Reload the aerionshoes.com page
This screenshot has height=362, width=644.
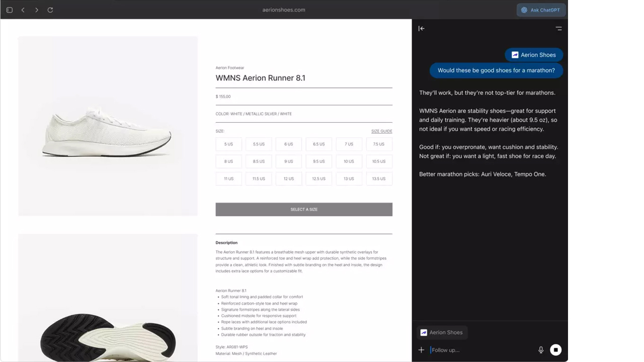pos(50,10)
